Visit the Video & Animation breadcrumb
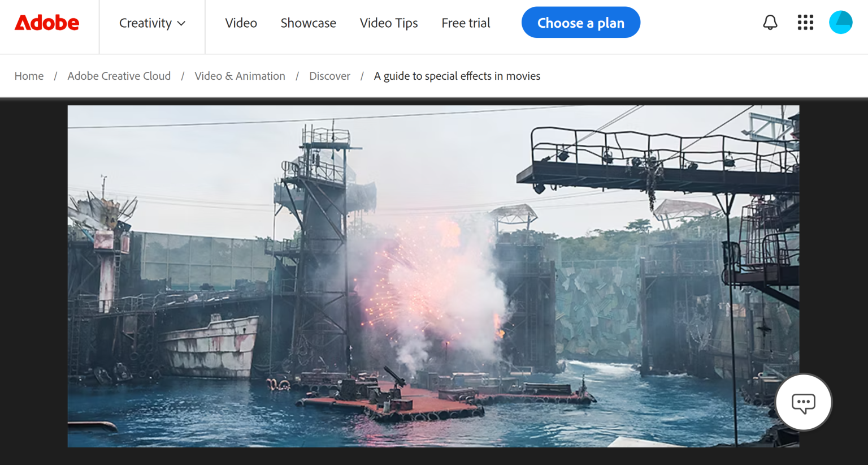This screenshot has height=465, width=868. [x=240, y=76]
